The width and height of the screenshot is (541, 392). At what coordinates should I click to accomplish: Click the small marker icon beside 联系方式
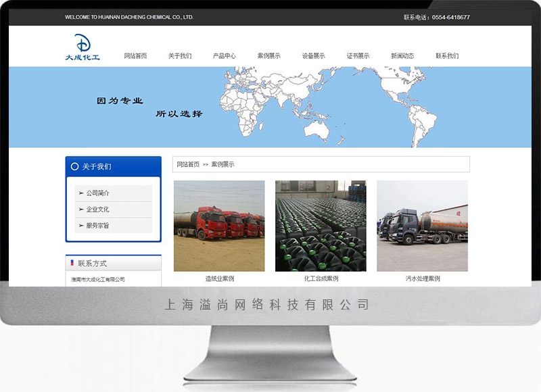[x=72, y=263]
